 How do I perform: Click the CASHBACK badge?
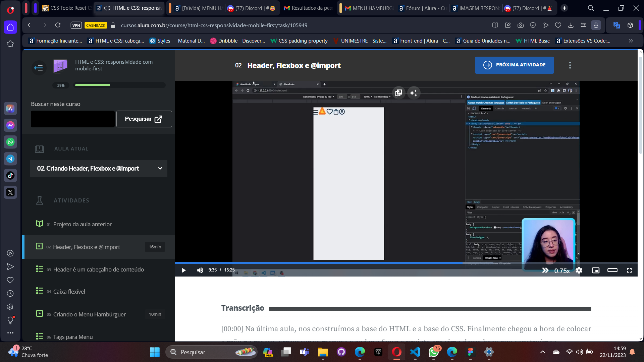[96, 25]
